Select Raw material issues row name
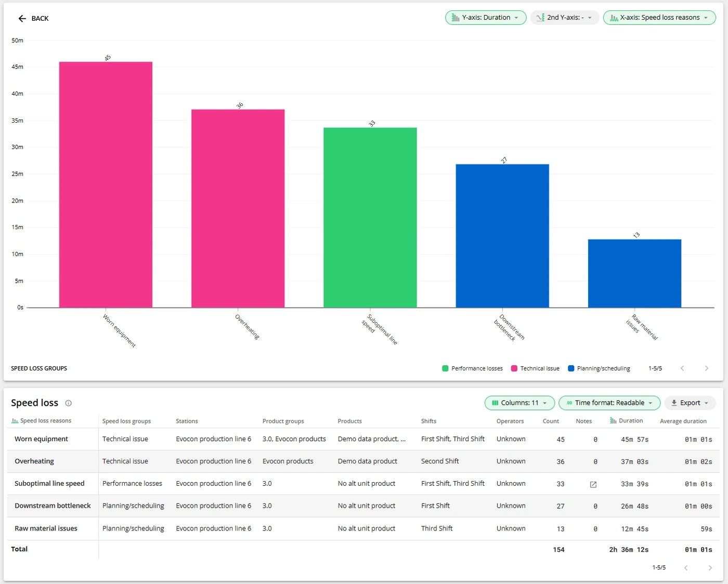 (x=46, y=528)
